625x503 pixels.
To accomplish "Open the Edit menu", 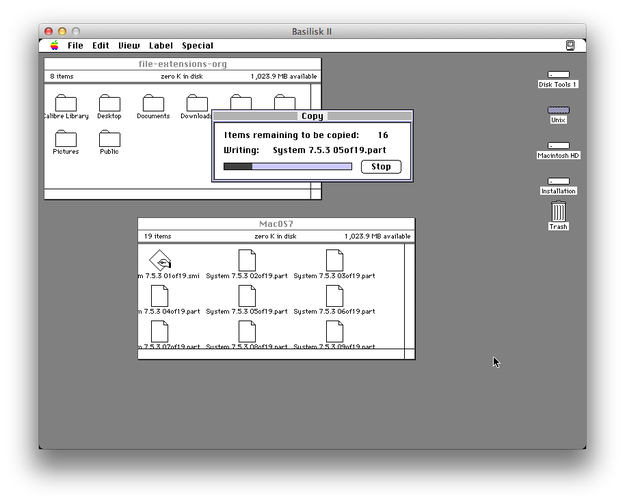I will [x=100, y=45].
